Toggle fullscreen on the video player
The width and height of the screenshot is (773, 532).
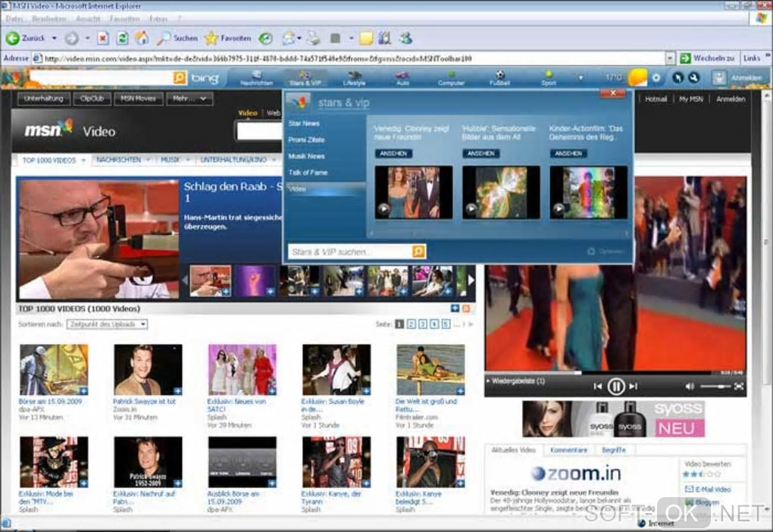[x=739, y=386]
